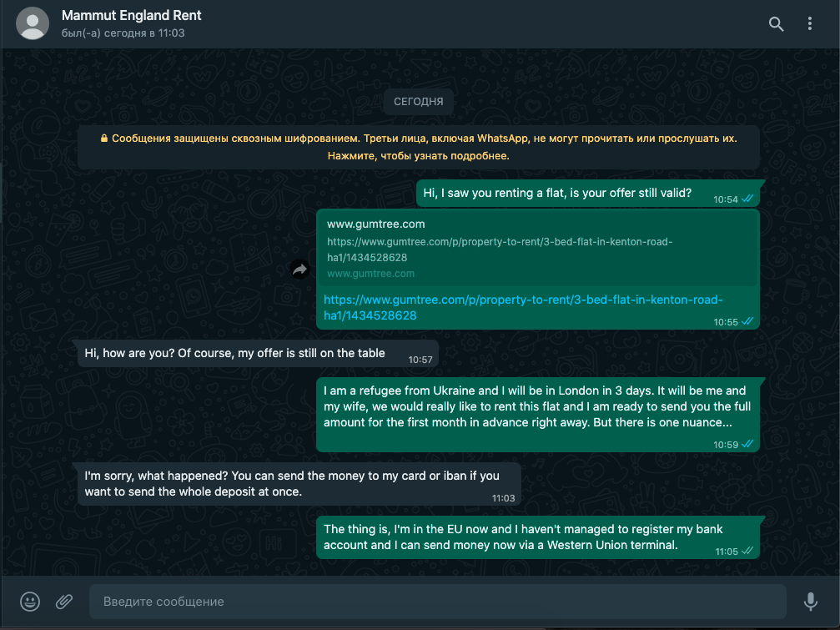Open Mammut England Rent profile avatar
The height and width of the screenshot is (630, 840).
33,23
